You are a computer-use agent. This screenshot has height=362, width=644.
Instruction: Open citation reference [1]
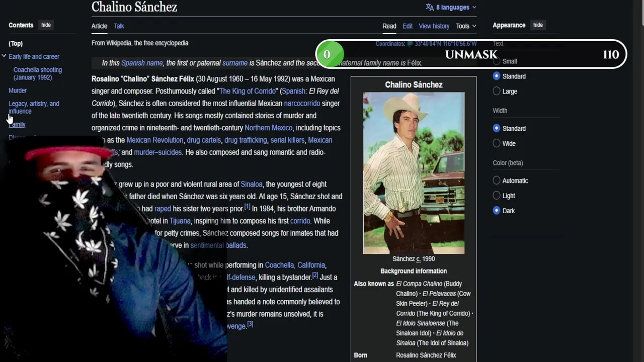(x=247, y=207)
